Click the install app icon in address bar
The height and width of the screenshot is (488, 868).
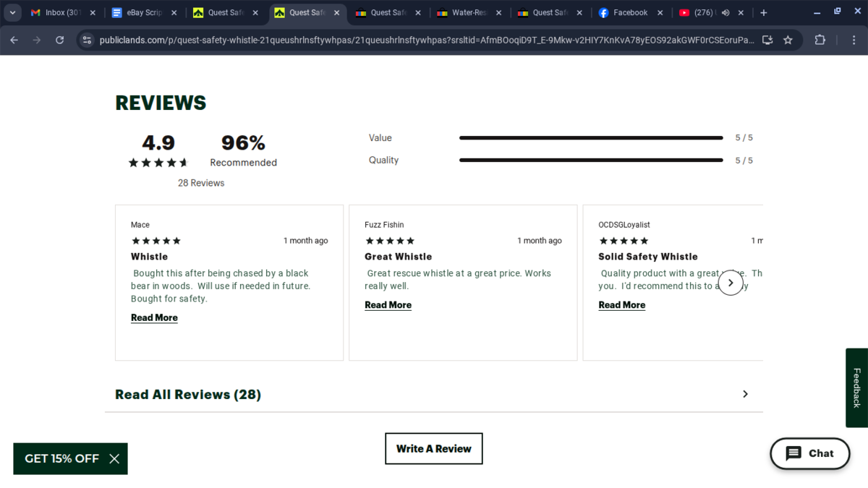[x=767, y=40]
